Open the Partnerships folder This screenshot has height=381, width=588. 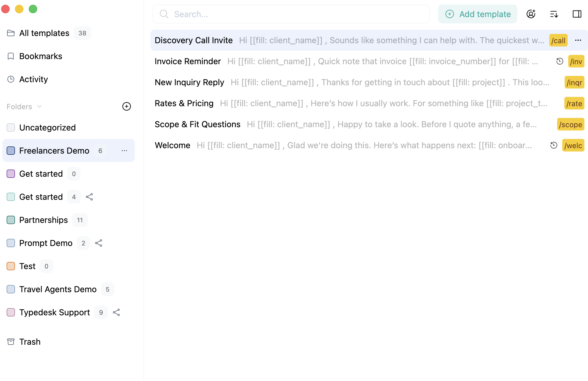(x=43, y=220)
